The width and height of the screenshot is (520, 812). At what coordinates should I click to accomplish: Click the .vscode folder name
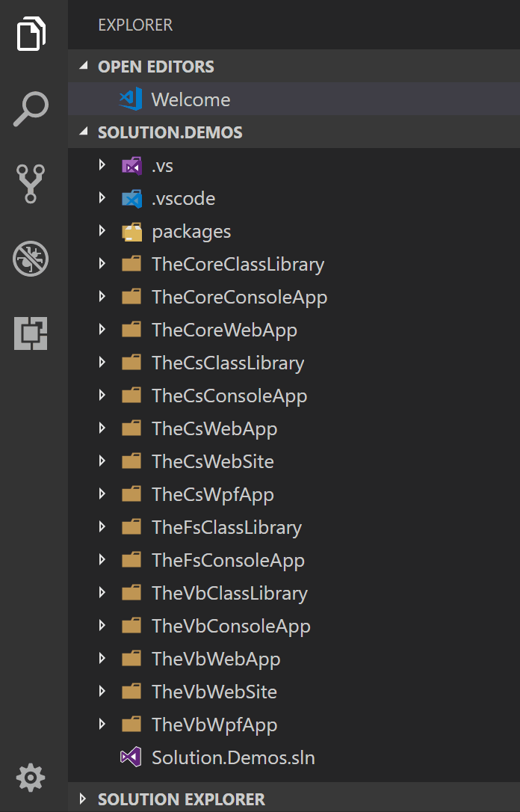click(x=184, y=198)
